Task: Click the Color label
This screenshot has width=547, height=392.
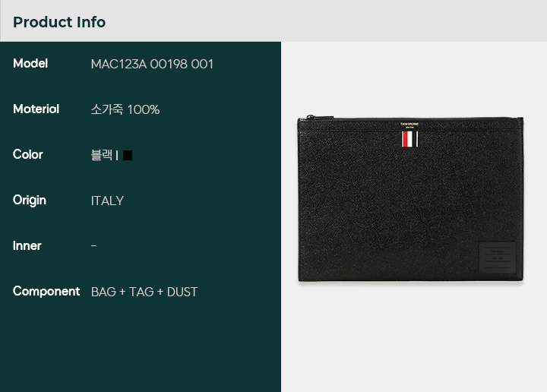Action: [28, 154]
